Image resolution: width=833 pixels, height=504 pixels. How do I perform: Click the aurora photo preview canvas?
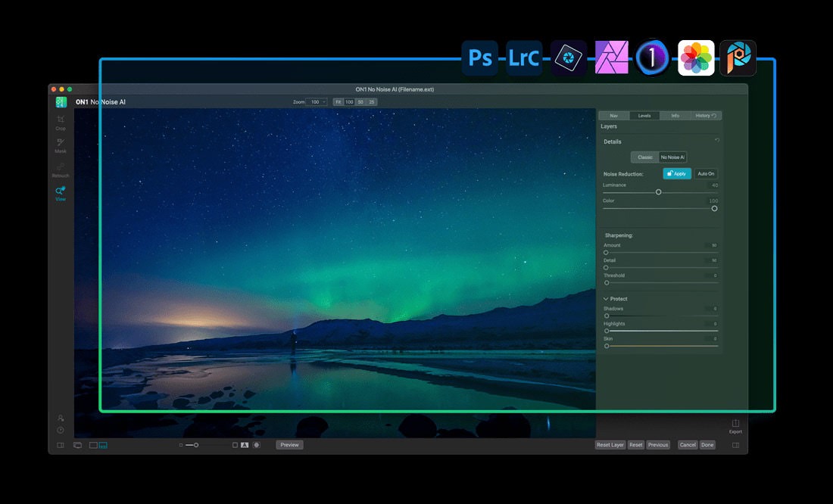point(335,273)
